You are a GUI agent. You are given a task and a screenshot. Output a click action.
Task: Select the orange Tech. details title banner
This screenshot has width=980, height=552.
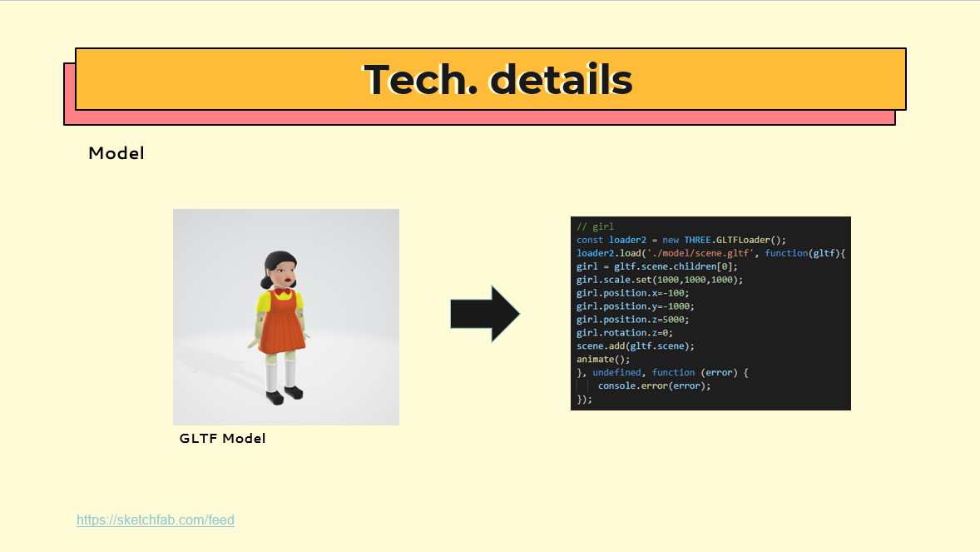click(490, 80)
